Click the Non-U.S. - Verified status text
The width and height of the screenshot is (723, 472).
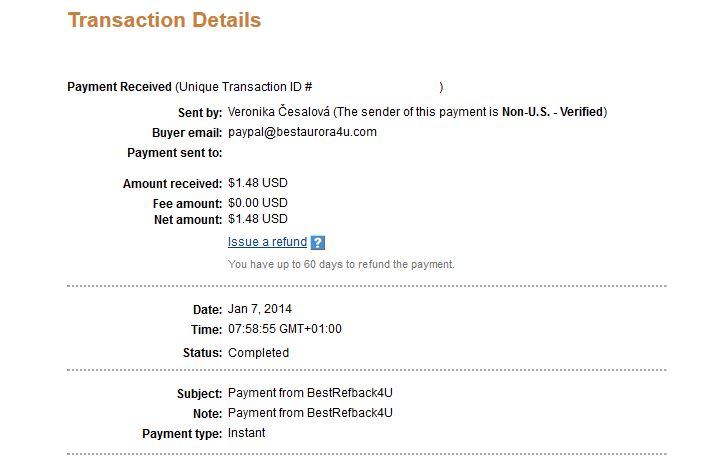point(552,112)
